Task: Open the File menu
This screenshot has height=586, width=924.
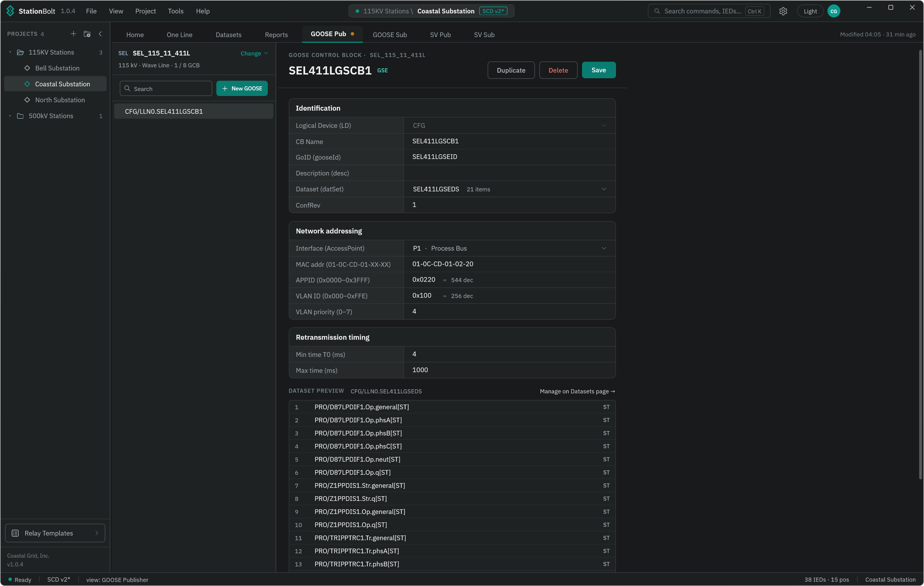Action: (x=91, y=11)
